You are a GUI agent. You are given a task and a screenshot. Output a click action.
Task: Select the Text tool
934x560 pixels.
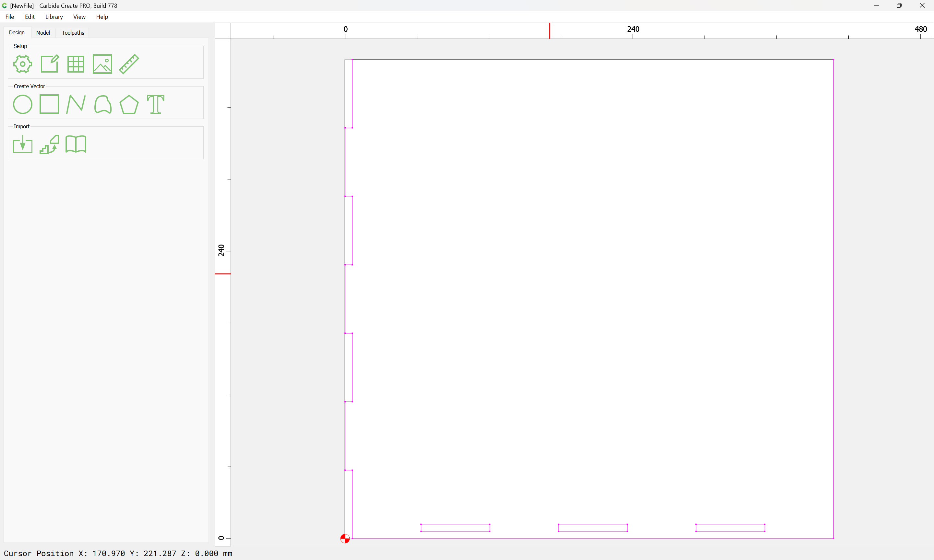(156, 104)
